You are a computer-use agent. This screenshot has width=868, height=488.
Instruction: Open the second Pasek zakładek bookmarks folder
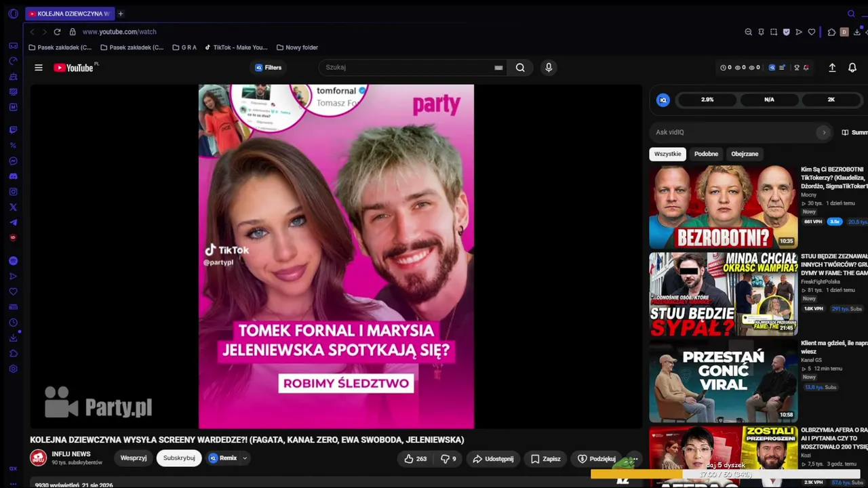tap(132, 47)
